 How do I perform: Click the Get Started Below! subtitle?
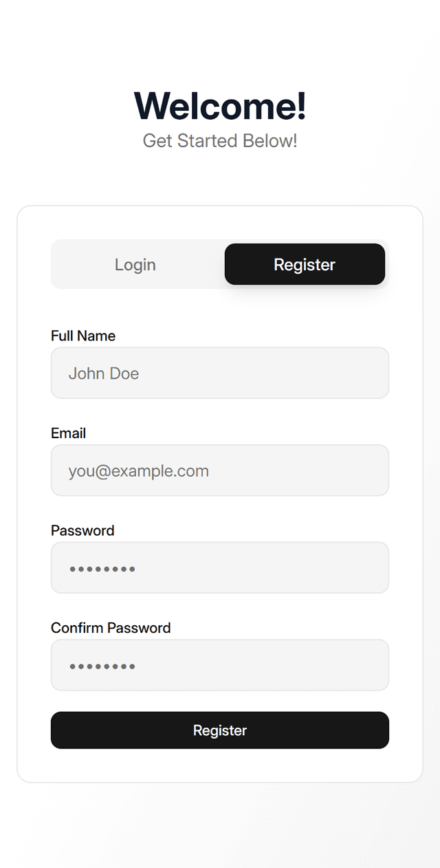220,141
